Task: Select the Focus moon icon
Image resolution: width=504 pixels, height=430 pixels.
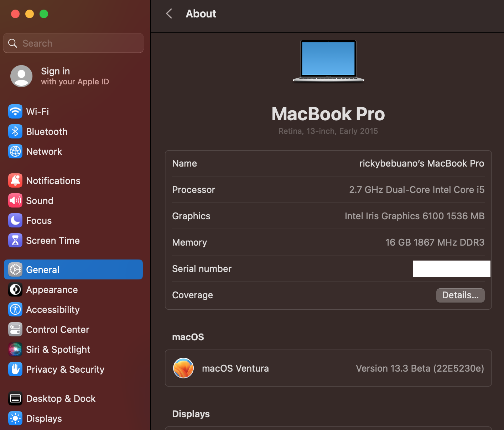Action: tap(15, 220)
